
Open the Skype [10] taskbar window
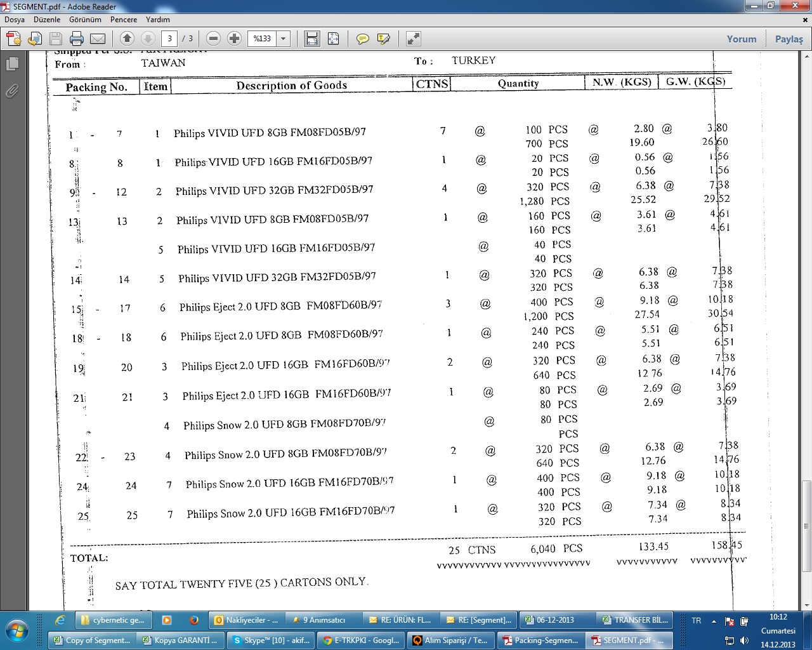(x=271, y=640)
